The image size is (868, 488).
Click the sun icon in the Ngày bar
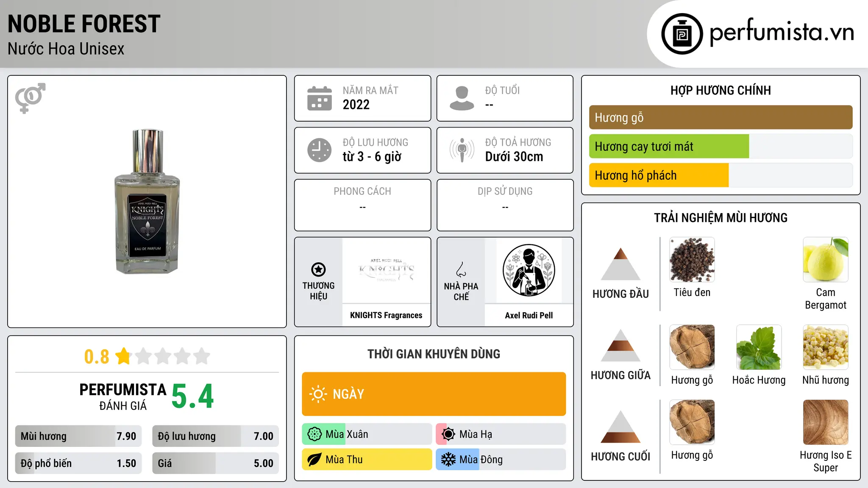click(318, 394)
